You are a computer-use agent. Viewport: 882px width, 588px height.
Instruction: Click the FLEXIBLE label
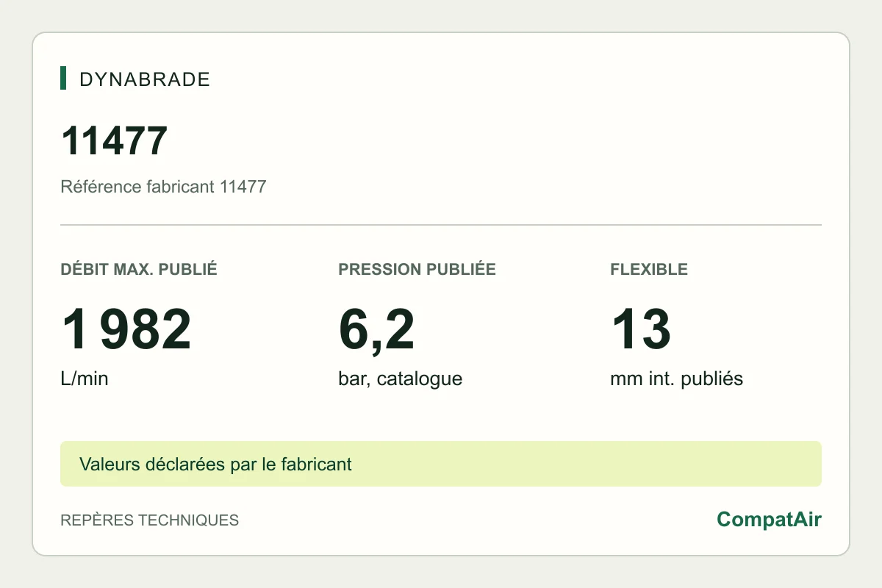(x=649, y=269)
